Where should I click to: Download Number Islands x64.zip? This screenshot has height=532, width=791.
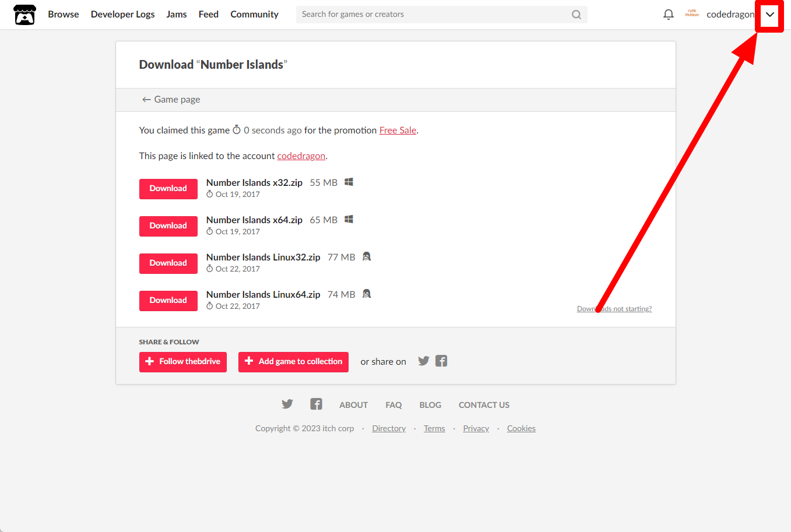(168, 226)
